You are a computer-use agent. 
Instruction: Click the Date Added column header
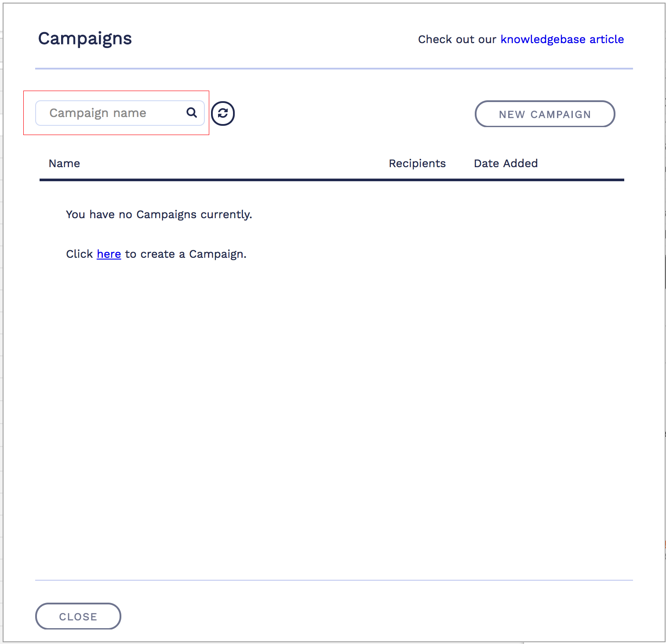pos(506,164)
